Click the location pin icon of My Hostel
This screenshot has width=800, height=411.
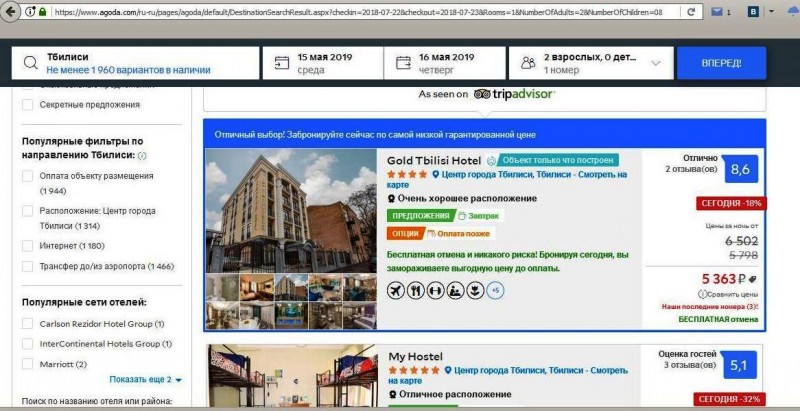447,370
